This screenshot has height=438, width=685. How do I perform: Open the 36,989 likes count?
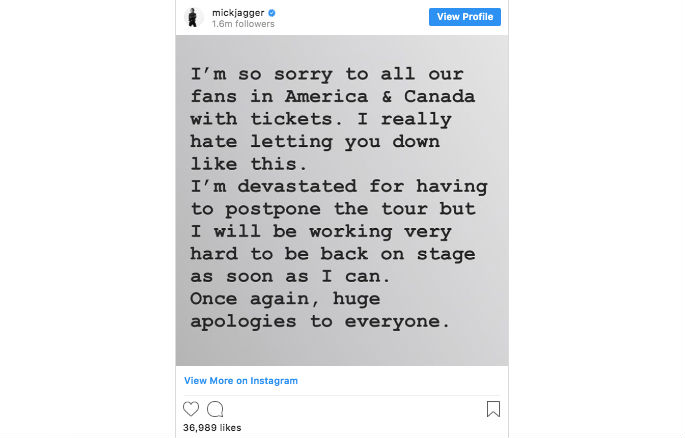212,428
